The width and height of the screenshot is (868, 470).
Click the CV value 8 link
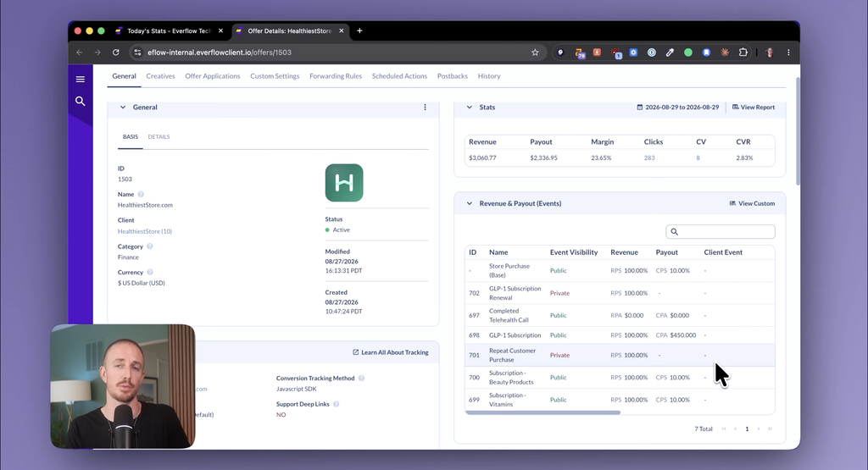(x=698, y=158)
